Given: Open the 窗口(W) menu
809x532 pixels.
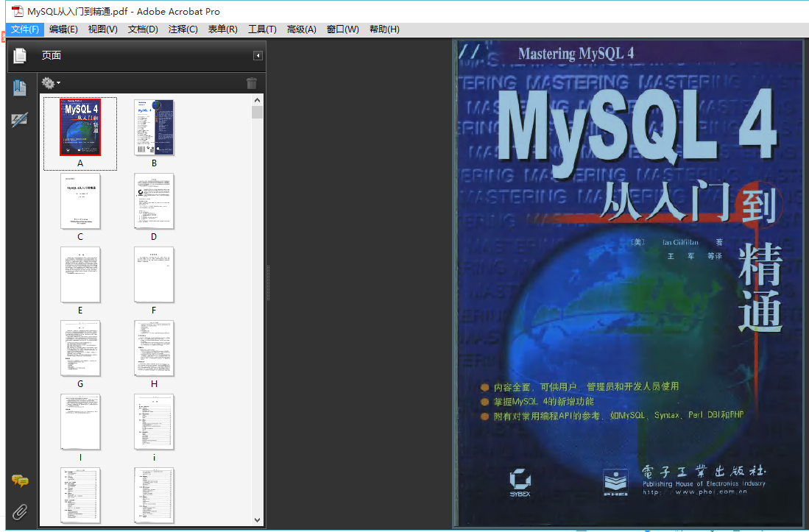Looking at the screenshot, I should [x=342, y=29].
